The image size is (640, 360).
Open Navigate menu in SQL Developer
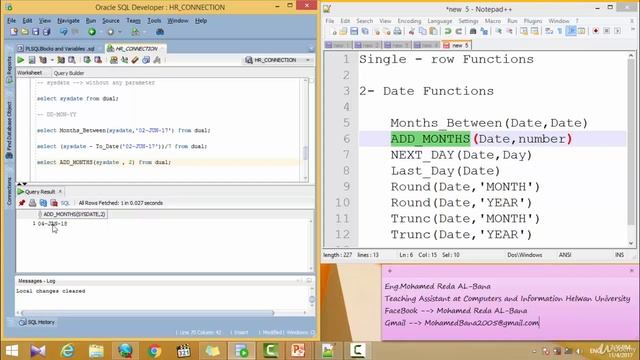tap(68, 20)
